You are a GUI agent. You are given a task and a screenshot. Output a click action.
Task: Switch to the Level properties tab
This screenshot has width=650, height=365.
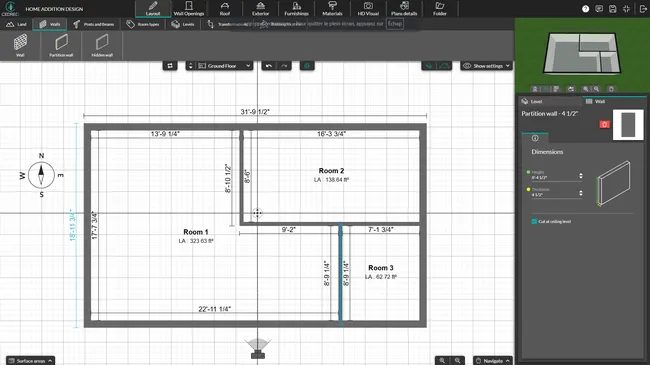[x=551, y=101]
